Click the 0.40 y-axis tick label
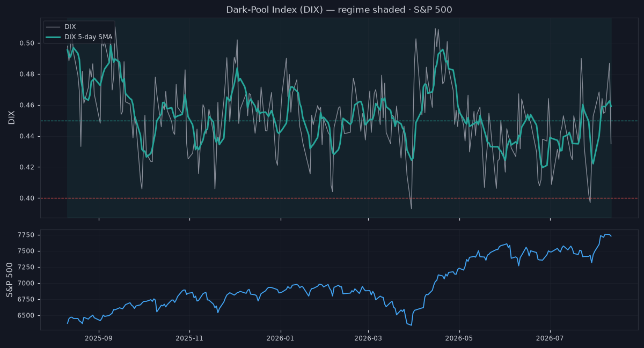The height and width of the screenshot is (348, 644). coord(28,198)
